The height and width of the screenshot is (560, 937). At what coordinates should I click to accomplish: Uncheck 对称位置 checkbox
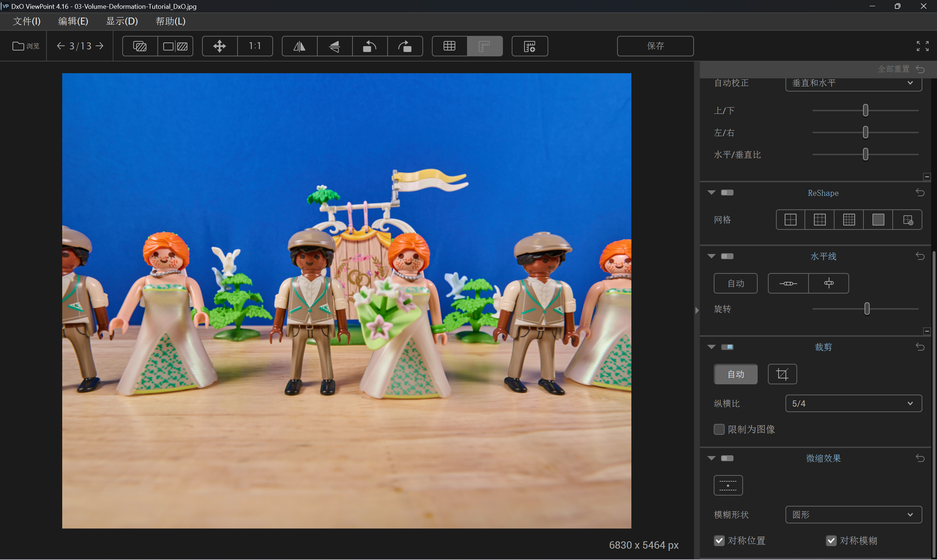tap(719, 540)
